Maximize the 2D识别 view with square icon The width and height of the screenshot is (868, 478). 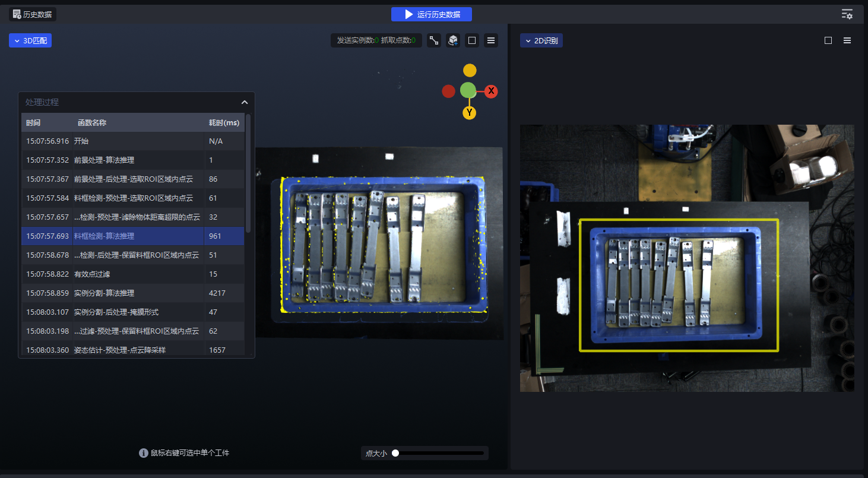point(828,40)
